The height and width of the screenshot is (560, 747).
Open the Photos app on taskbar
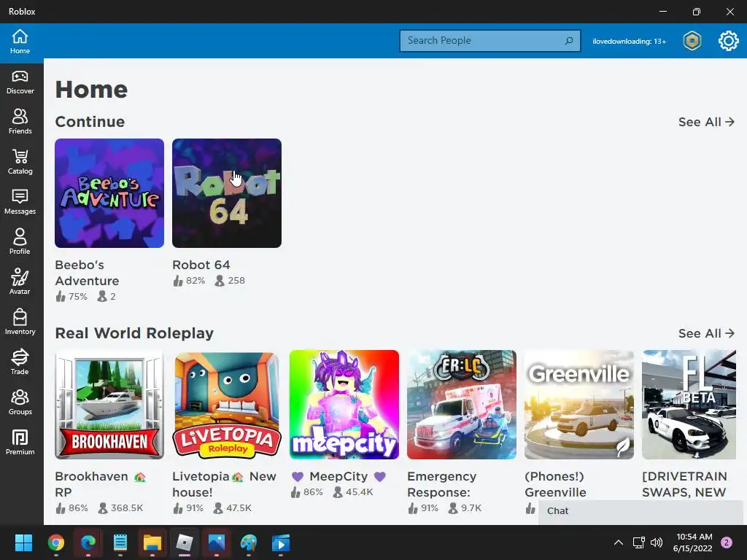[216, 542]
